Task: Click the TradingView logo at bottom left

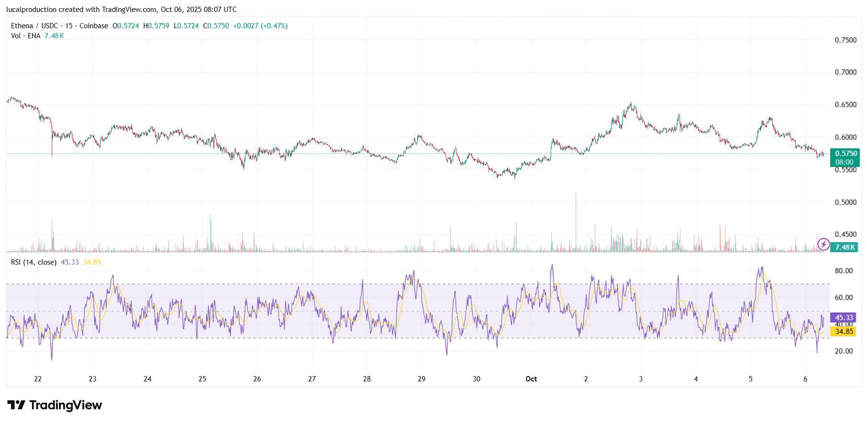Action: click(55, 405)
